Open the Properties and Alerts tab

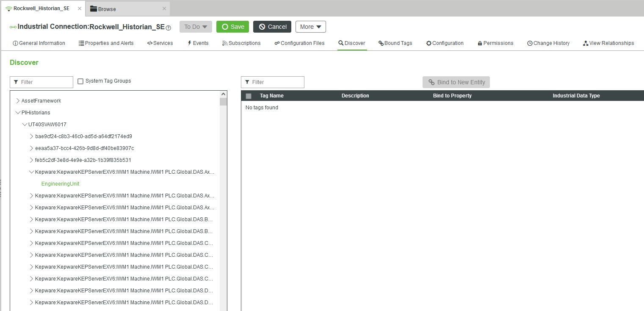(106, 43)
